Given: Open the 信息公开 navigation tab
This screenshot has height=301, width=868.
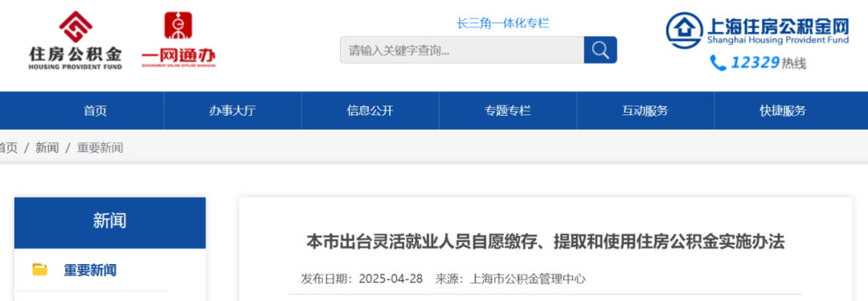Looking at the screenshot, I should [371, 111].
